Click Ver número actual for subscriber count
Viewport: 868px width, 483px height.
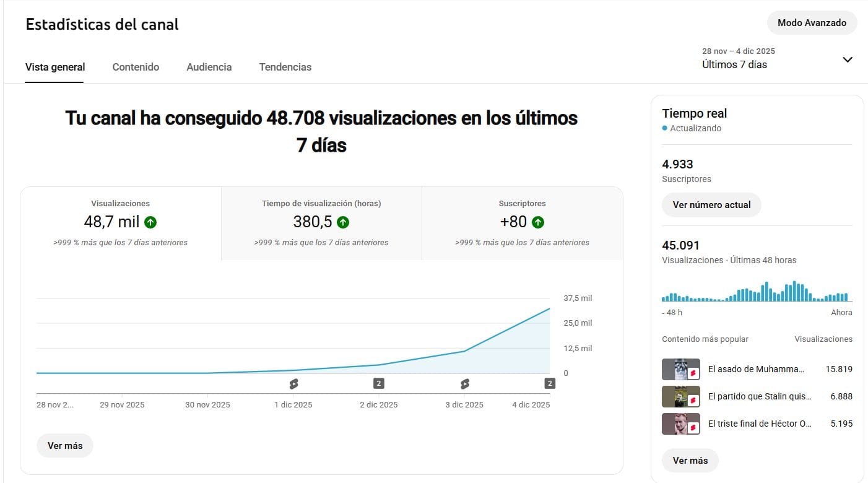click(711, 205)
